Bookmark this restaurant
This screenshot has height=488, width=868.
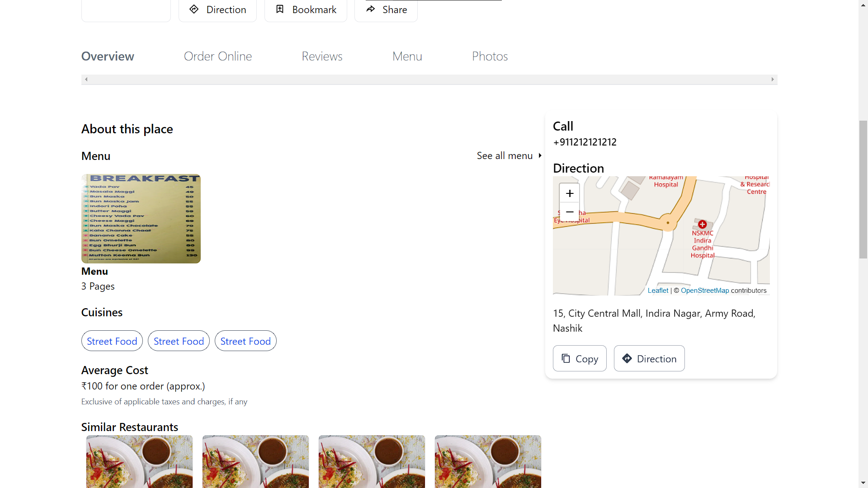(306, 9)
